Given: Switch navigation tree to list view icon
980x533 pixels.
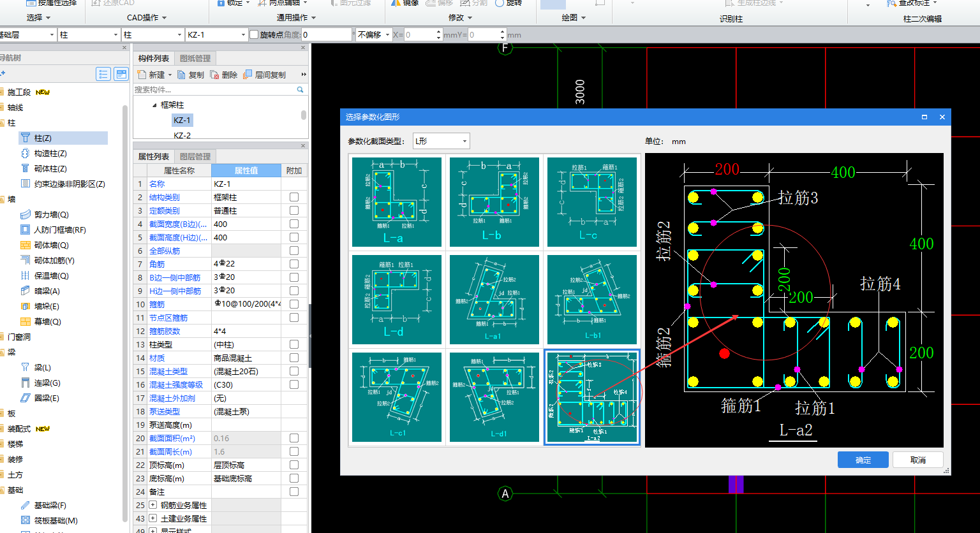Looking at the screenshot, I should [x=103, y=74].
